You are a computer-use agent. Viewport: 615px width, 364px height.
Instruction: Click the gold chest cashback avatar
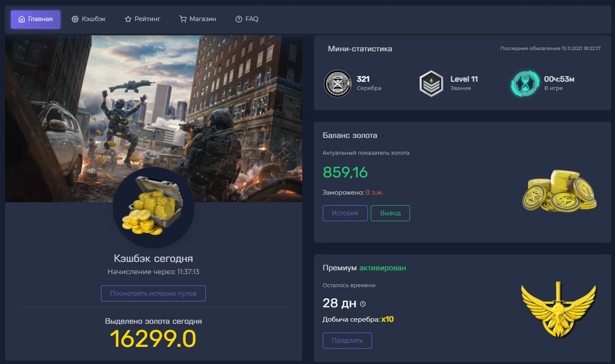154,207
